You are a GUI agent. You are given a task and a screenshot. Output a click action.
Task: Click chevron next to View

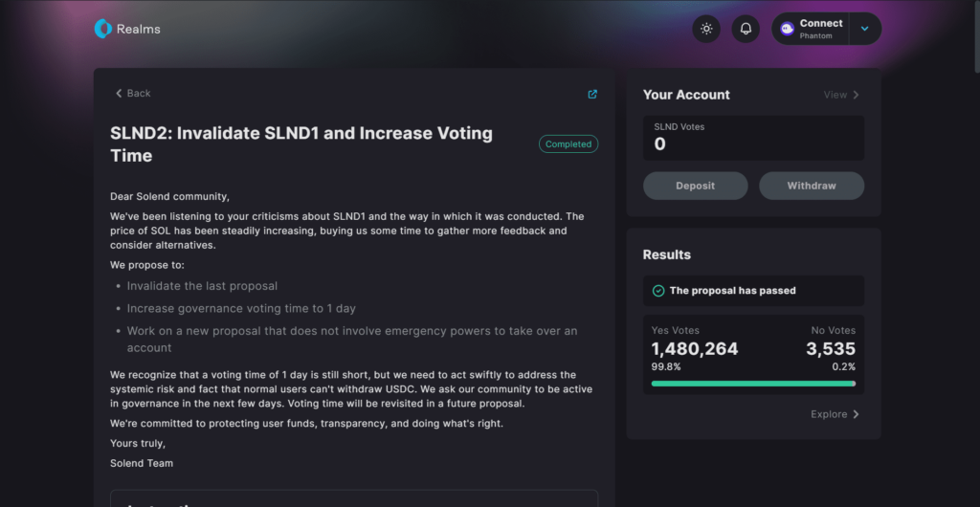(x=857, y=95)
